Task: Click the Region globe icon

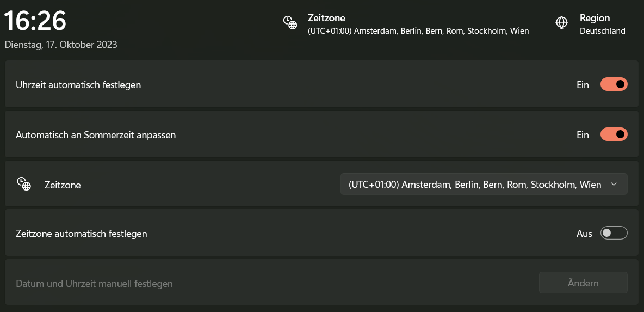Action: tap(561, 23)
